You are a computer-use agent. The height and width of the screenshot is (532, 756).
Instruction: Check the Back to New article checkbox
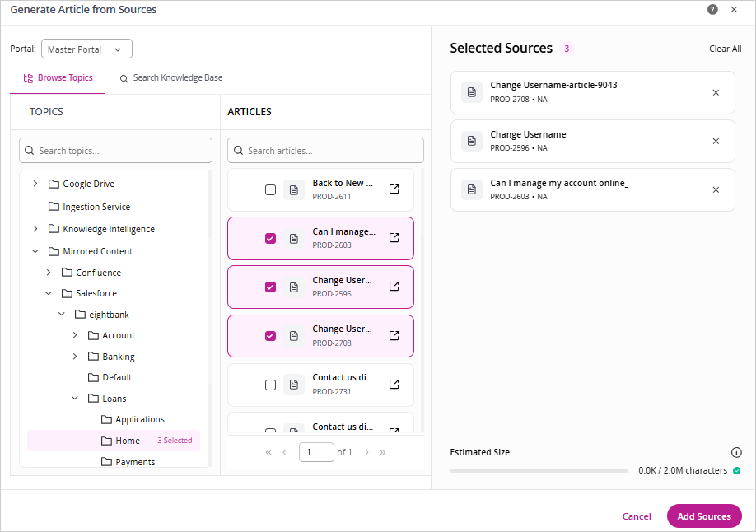(x=270, y=190)
